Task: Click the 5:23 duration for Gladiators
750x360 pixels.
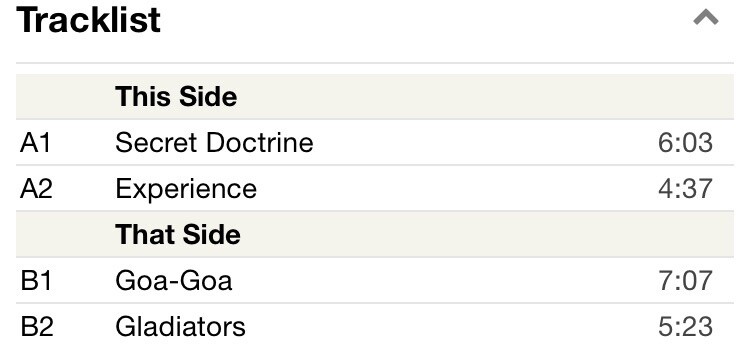Action: [x=685, y=327]
